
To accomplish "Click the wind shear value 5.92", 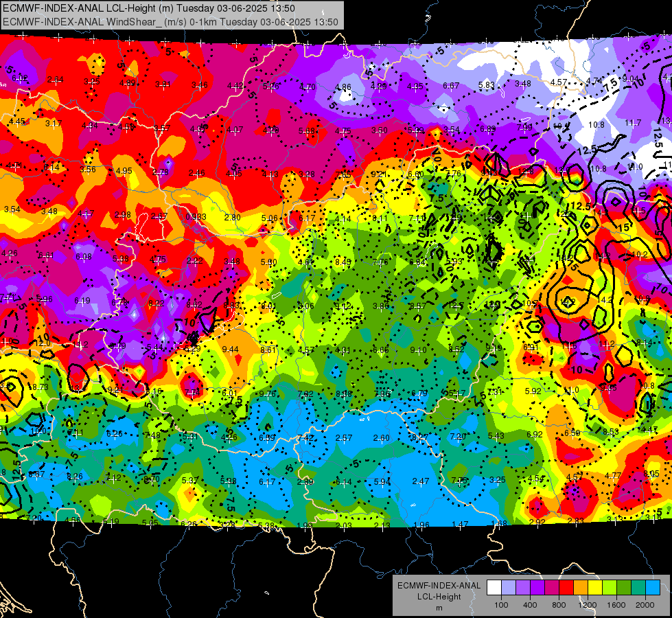I will [x=533, y=391].
